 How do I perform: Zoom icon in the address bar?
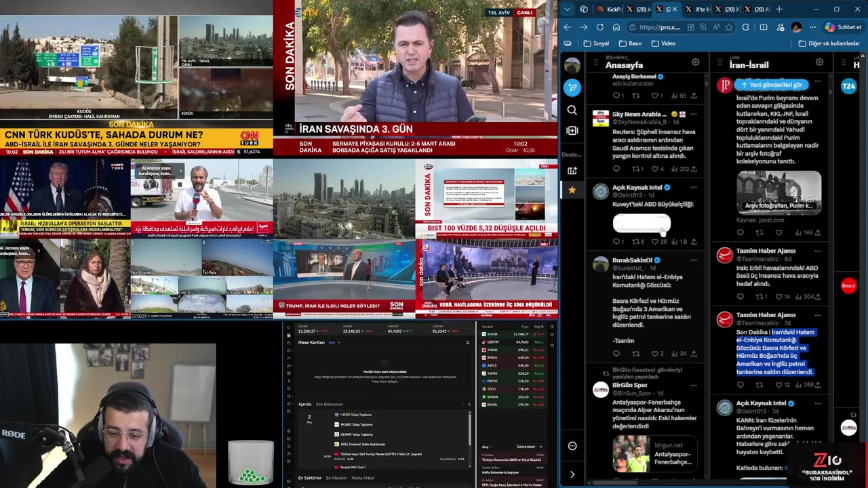coord(703,27)
